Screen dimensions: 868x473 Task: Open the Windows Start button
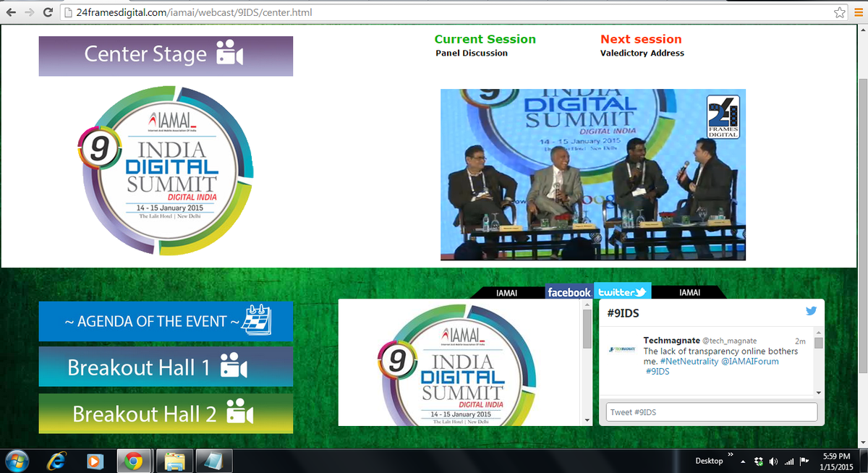(17, 461)
